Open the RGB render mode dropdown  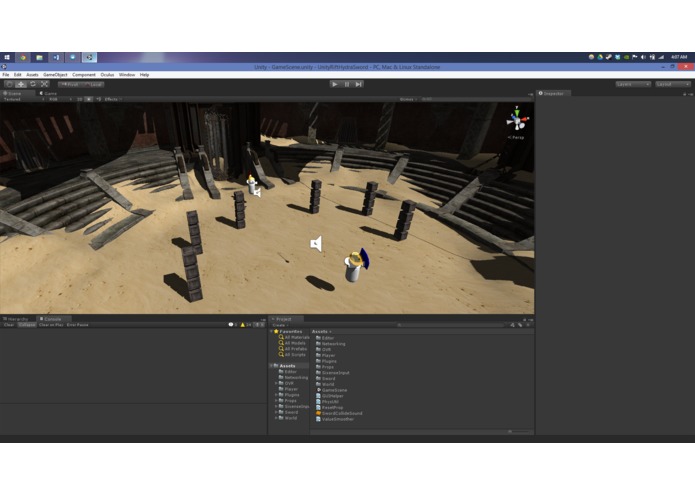[60, 99]
